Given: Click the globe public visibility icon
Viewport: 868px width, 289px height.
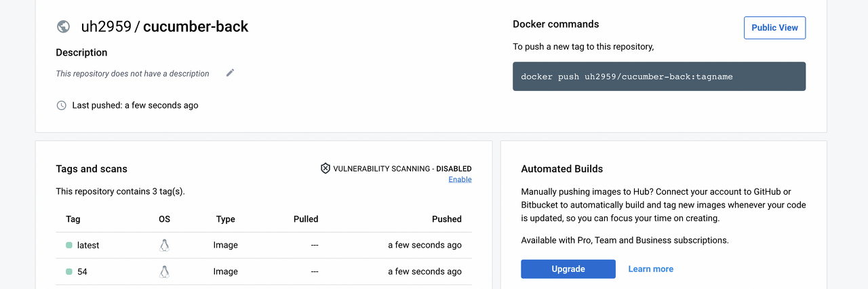Looking at the screenshot, I should pos(63,26).
